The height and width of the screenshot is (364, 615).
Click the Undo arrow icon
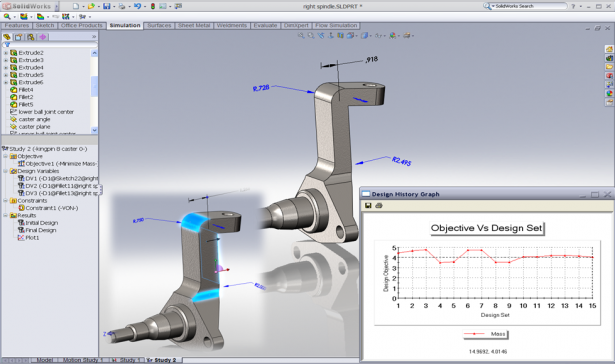tap(137, 6)
